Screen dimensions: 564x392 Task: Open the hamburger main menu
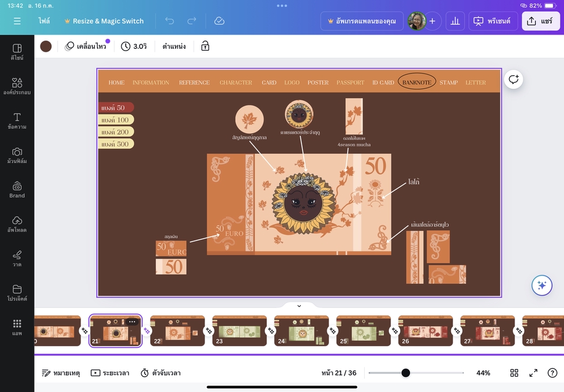tap(17, 21)
